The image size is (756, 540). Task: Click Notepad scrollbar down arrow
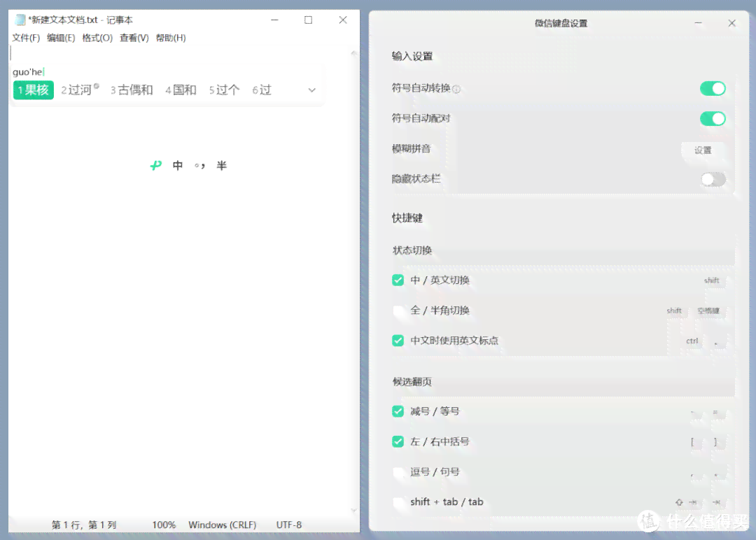click(x=354, y=510)
